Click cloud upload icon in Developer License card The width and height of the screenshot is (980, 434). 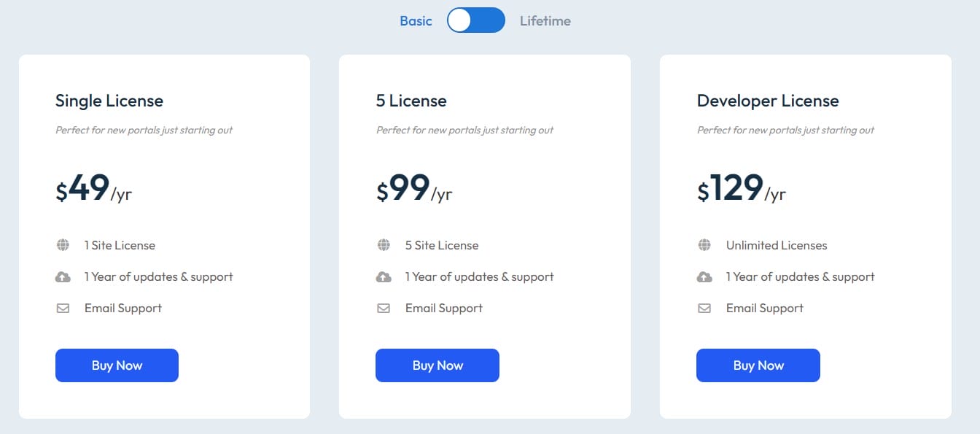pos(704,277)
